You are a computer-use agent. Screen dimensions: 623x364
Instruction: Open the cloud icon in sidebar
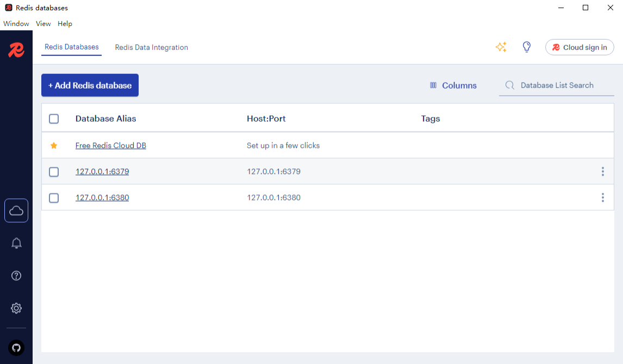click(x=16, y=210)
